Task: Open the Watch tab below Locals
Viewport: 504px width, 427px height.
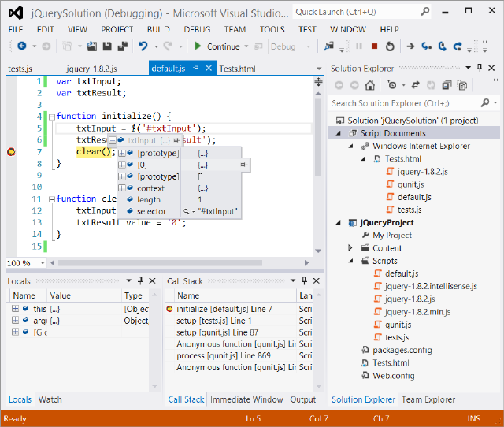Action: pos(50,399)
